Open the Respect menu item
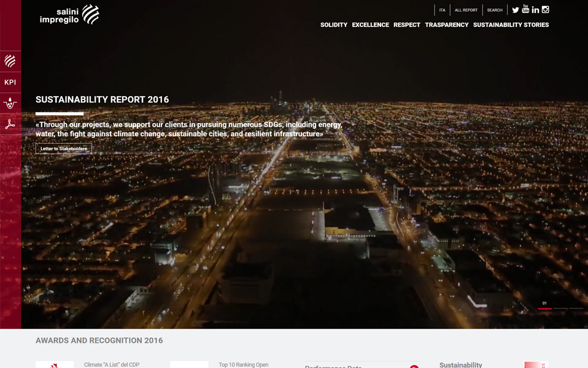This screenshot has height=368, width=588. pyautogui.click(x=406, y=25)
